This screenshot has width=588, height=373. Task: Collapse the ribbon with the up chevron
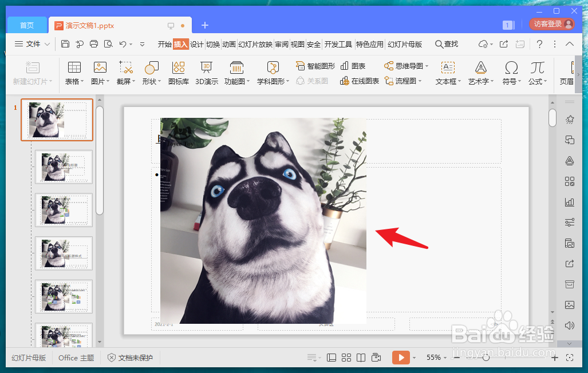click(569, 44)
